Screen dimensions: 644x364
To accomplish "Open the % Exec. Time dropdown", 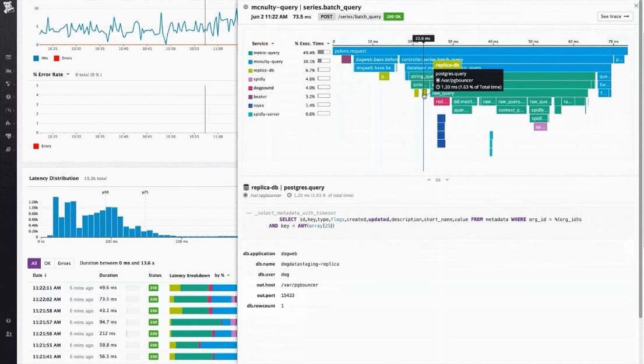I will tap(312, 44).
